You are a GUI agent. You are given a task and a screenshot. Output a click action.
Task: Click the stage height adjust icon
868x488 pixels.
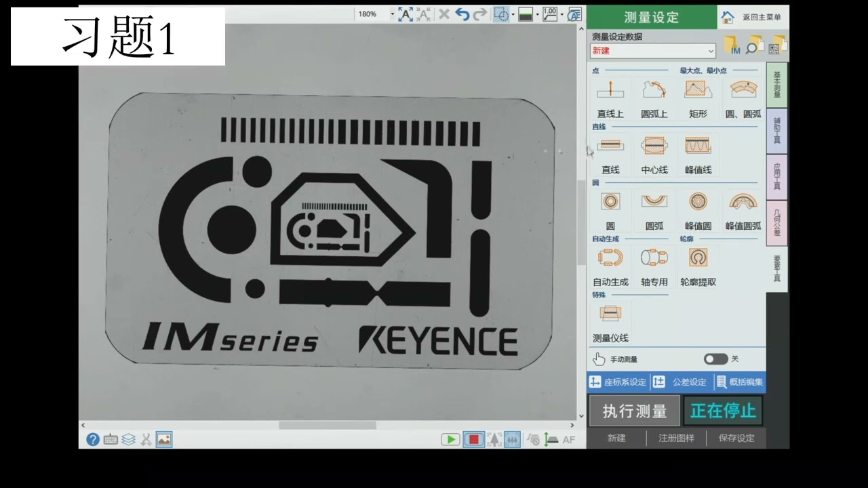tap(551, 439)
